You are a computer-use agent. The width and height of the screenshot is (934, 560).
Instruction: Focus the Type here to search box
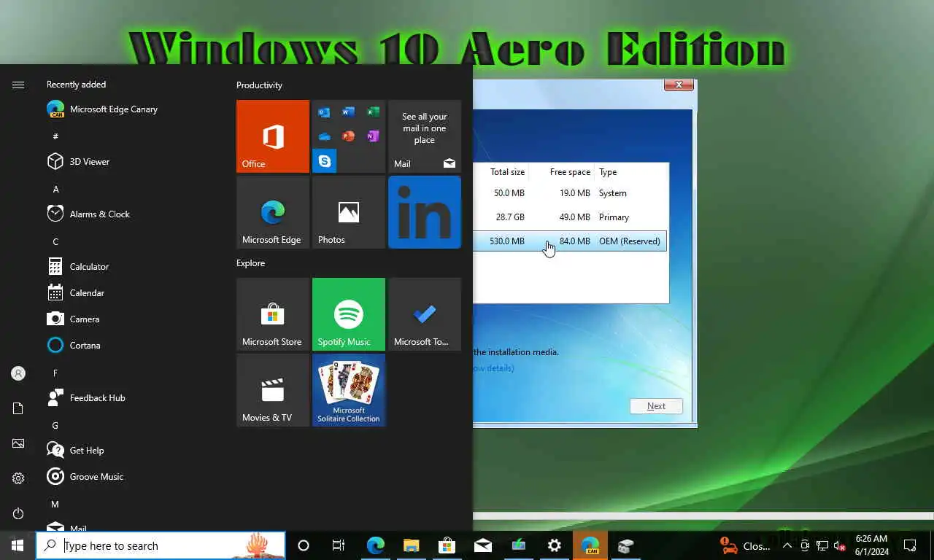[161, 545]
